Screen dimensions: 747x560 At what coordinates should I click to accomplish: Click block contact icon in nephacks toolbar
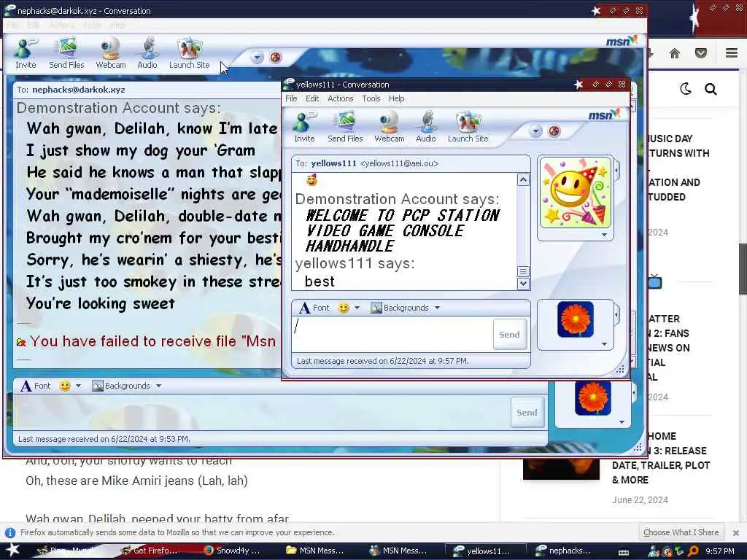click(x=275, y=58)
